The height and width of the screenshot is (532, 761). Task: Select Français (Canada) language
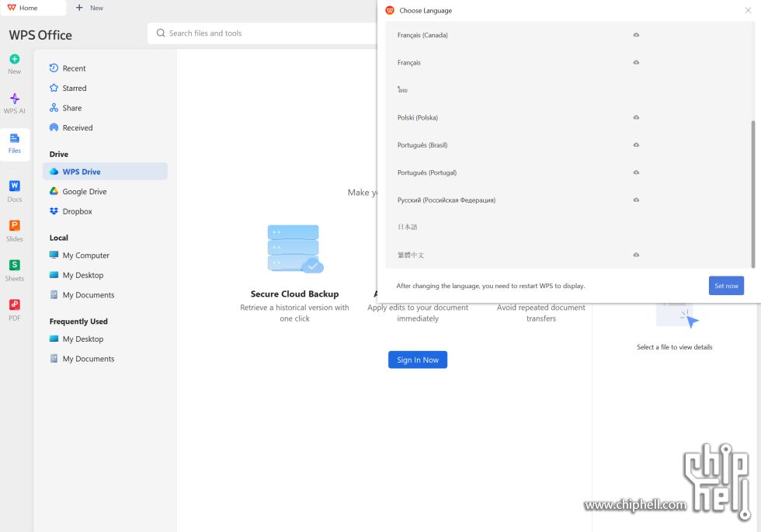tap(422, 36)
